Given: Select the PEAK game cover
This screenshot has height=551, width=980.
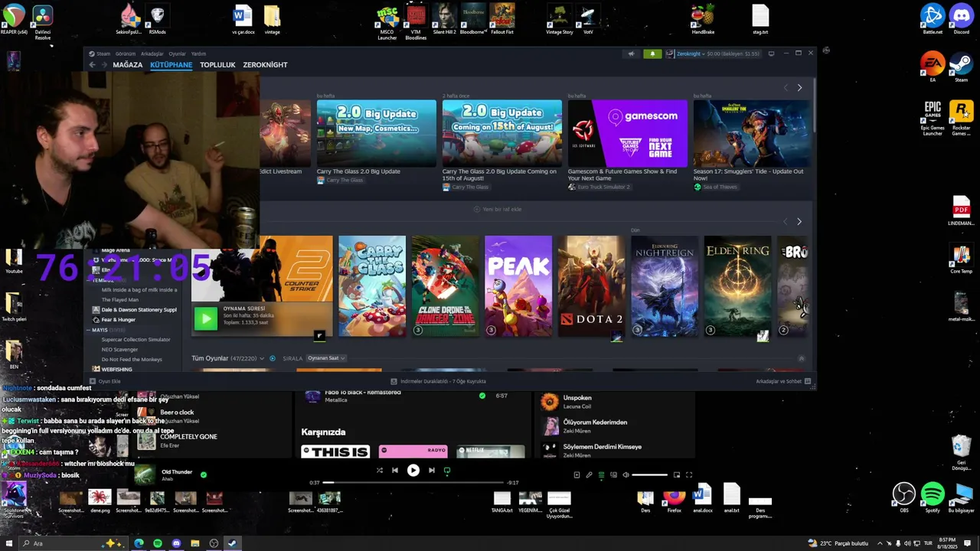Looking at the screenshot, I should click(x=518, y=285).
